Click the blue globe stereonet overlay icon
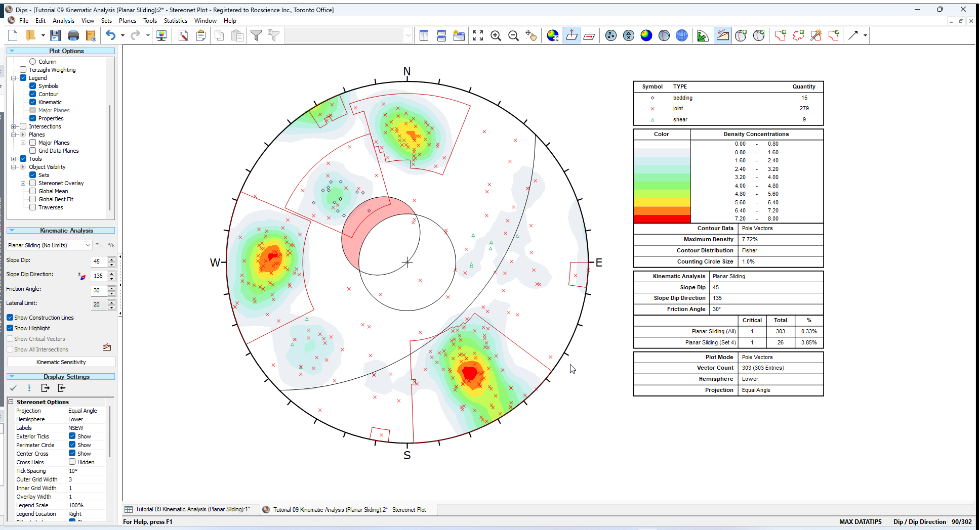 click(681, 35)
